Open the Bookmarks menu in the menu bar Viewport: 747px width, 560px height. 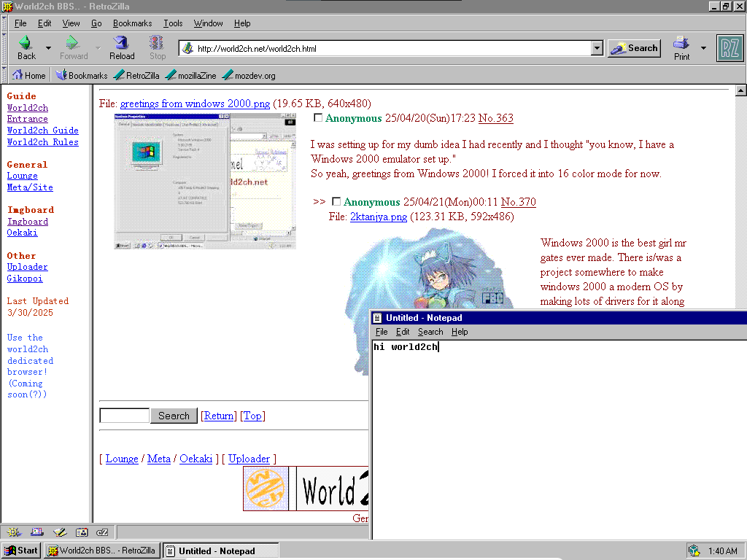(133, 23)
